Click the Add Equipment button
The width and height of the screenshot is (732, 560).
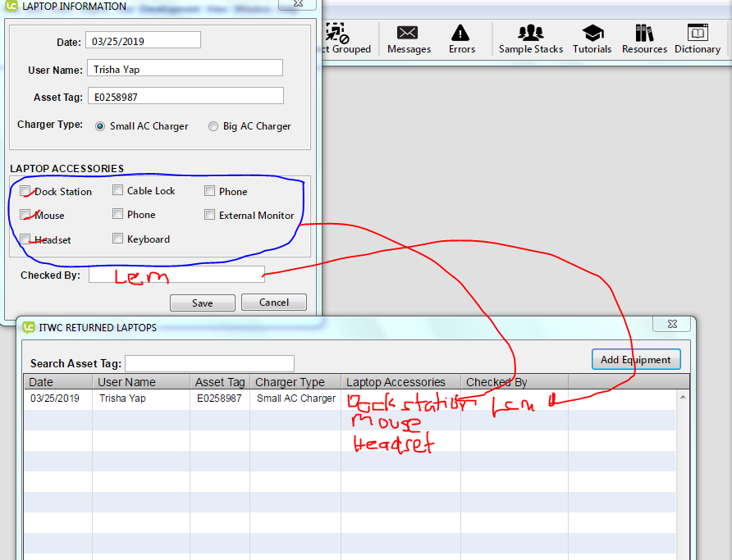[636, 359]
